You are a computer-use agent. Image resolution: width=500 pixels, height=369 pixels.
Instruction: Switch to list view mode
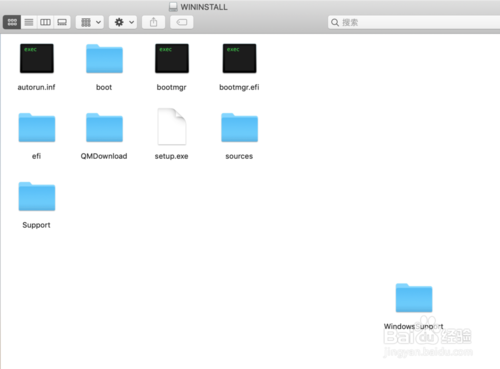(x=29, y=22)
